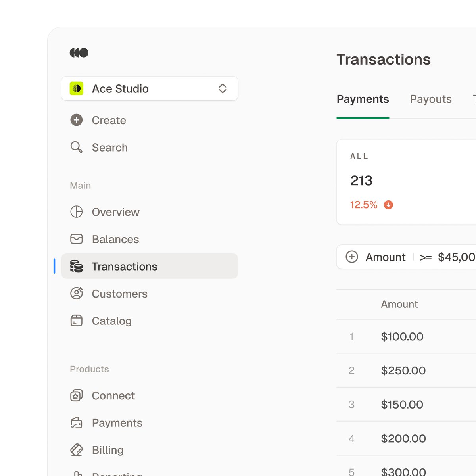476x476 pixels.
Task: Click the app logo above the workspace selector
Action: (x=79, y=53)
